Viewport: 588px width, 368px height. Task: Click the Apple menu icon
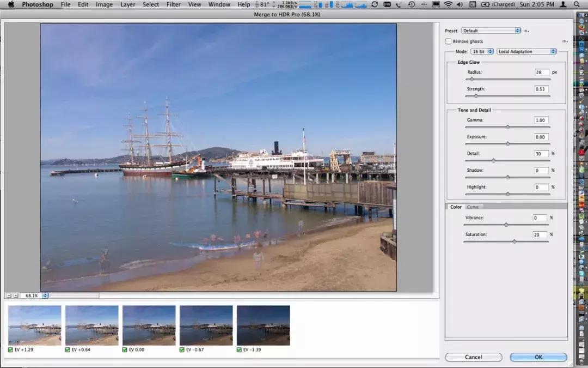click(x=10, y=4)
